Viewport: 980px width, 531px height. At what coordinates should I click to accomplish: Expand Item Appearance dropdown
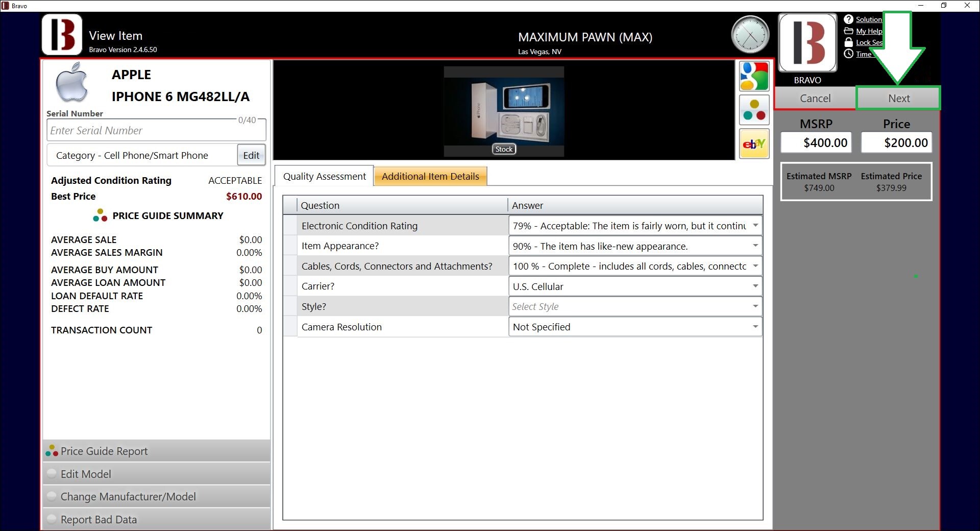[755, 246]
